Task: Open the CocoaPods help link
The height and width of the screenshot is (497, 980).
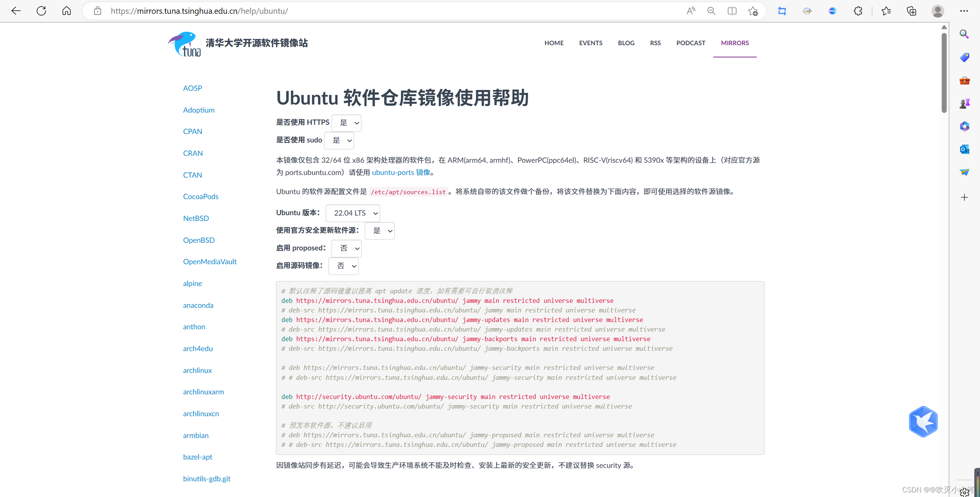Action: point(201,197)
